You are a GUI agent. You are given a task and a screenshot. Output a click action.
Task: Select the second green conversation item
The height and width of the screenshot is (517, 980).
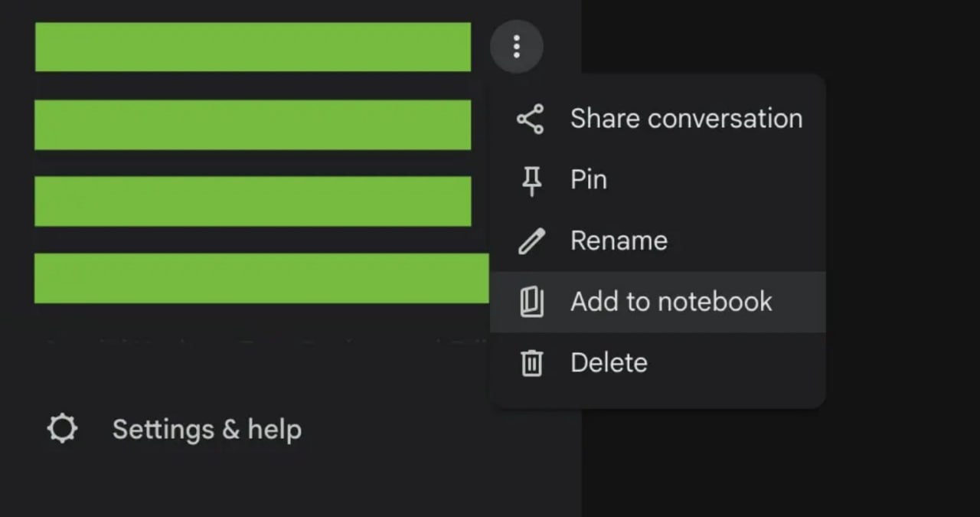[x=253, y=125]
